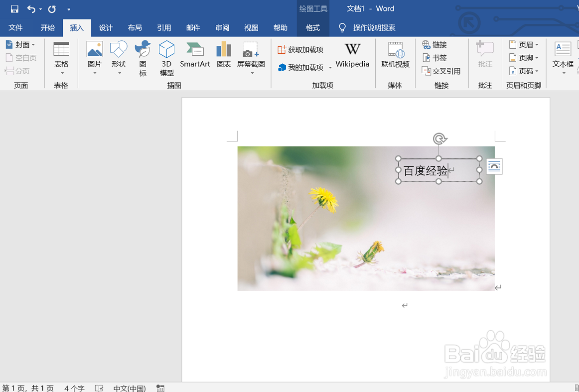Click the Layout Options button beside the text box
Image resolution: width=579 pixels, height=392 pixels.
point(494,167)
